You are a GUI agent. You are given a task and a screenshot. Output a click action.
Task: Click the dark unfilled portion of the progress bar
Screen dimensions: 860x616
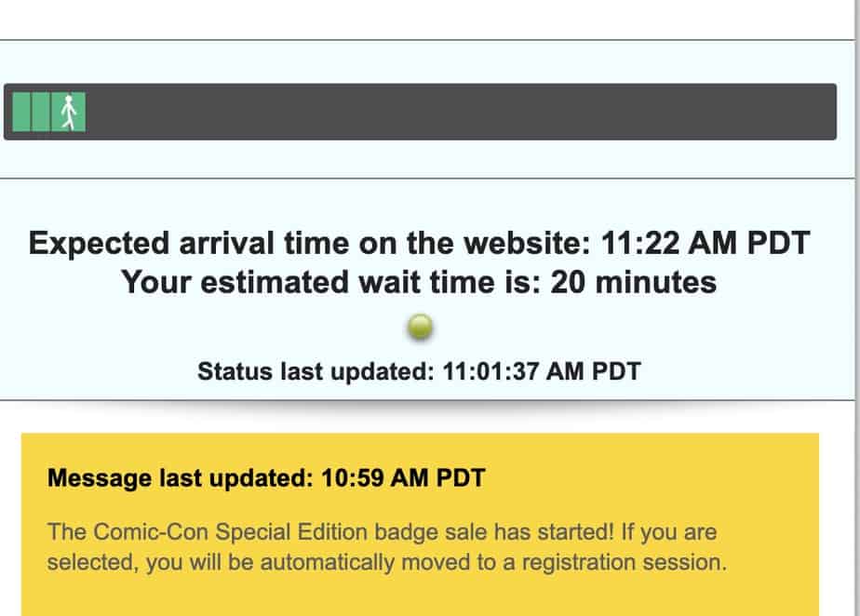[461, 112]
